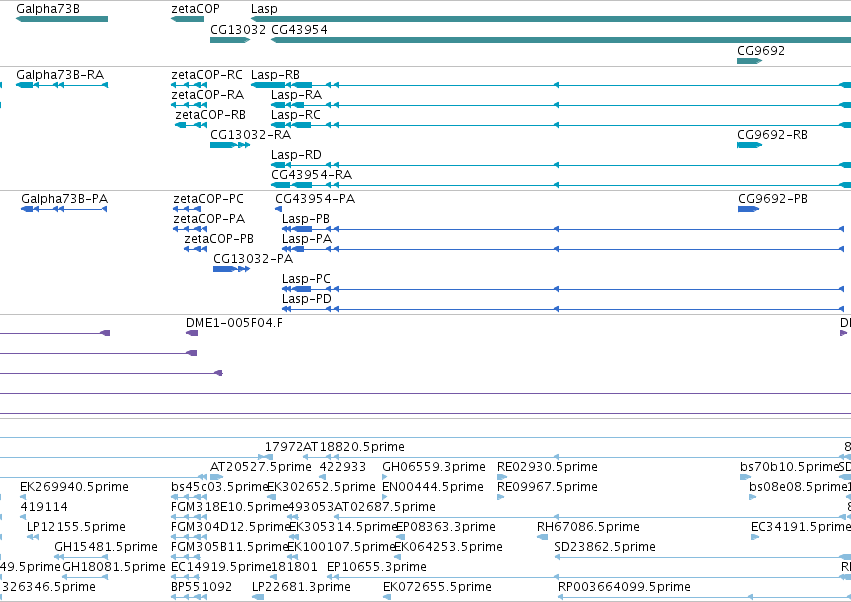The image size is (851, 602).
Task: Click the Galpha73B gene label
Action: click(x=48, y=9)
